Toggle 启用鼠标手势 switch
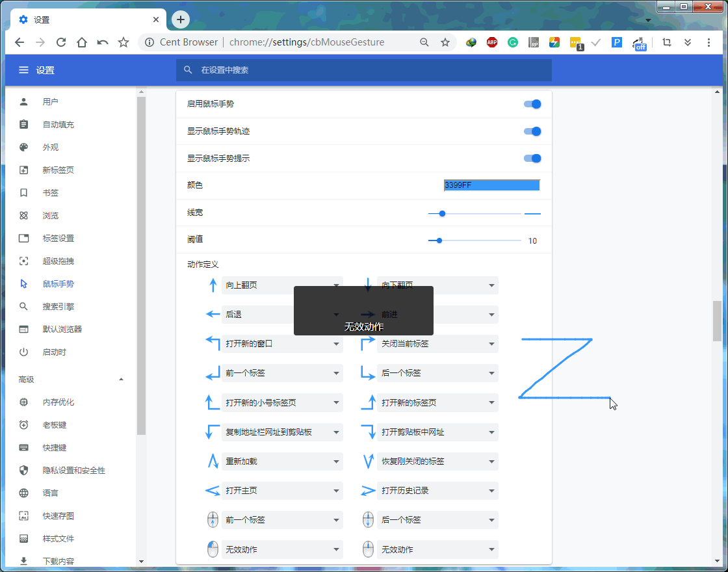The image size is (728, 572). pyautogui.click(x=532, y=104)
